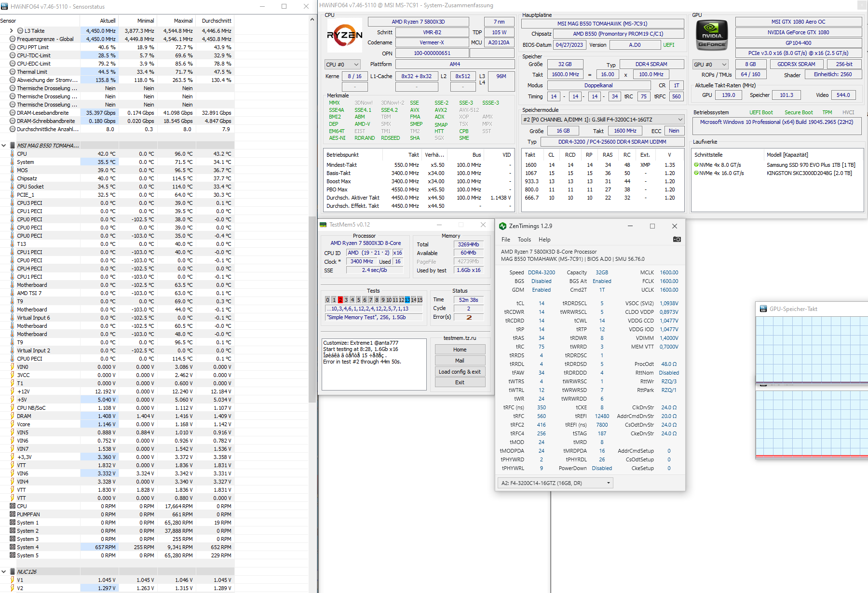This screenshot has width=868, height=593.
Task: Click the NVIDIA GeForce logo in the GPU section
Action: (711, 35)
